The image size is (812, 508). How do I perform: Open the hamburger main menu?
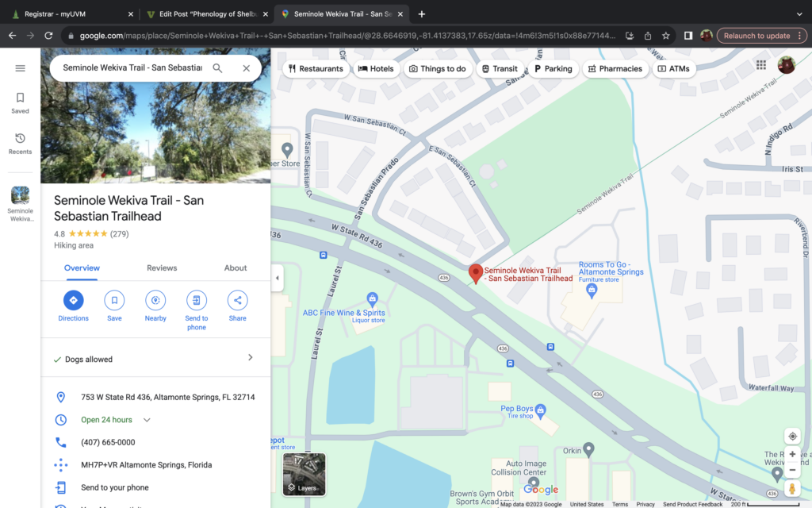coord(21,68)
